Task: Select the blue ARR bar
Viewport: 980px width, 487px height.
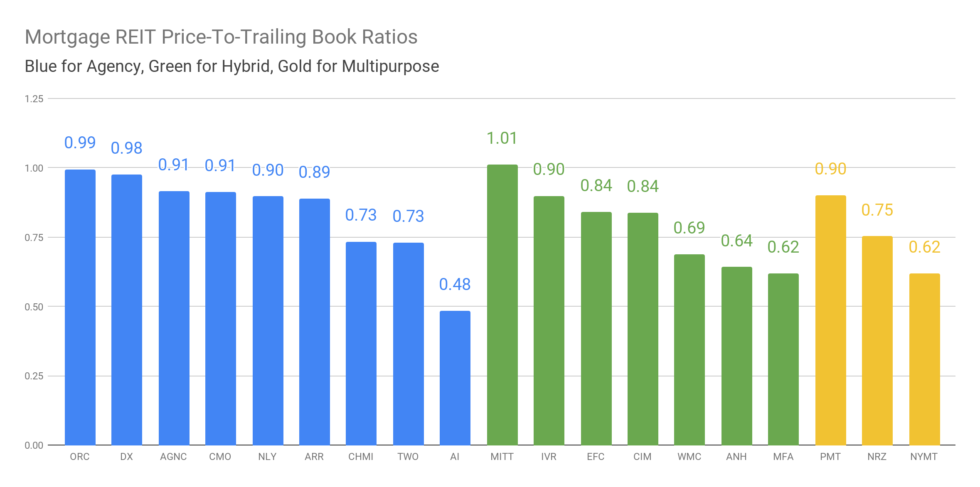Action: click(x=315, y=322)
